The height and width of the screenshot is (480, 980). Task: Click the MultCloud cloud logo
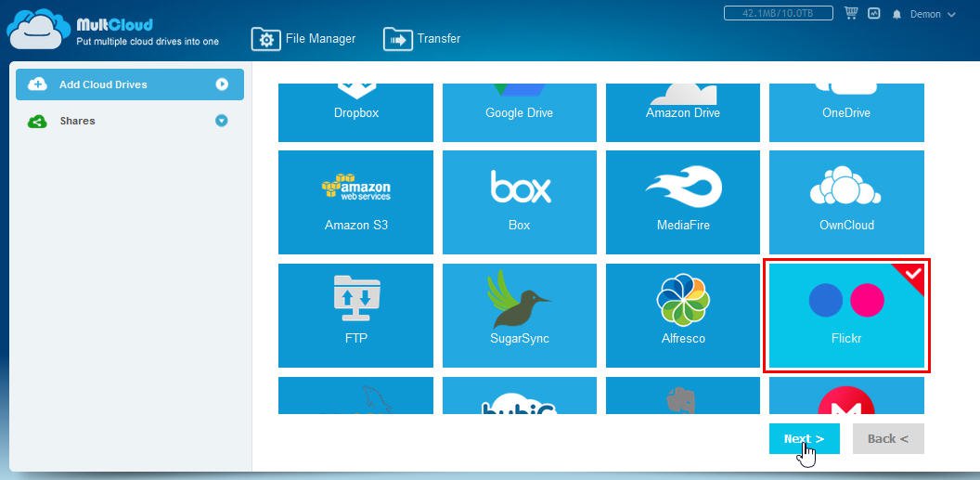[38, 29]
